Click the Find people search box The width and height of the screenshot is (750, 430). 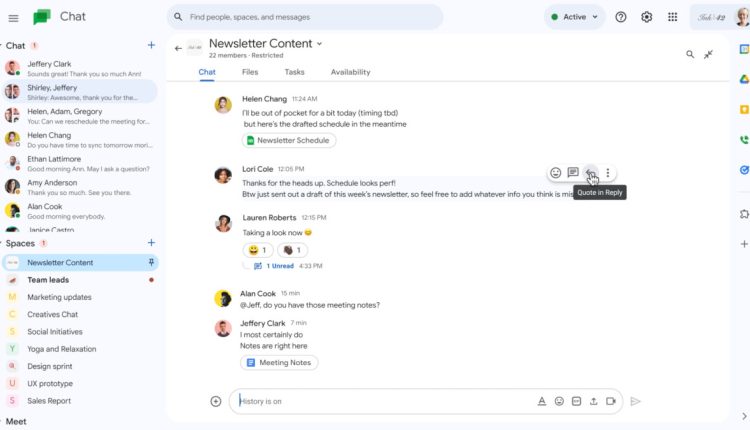[x=305, y=17]
